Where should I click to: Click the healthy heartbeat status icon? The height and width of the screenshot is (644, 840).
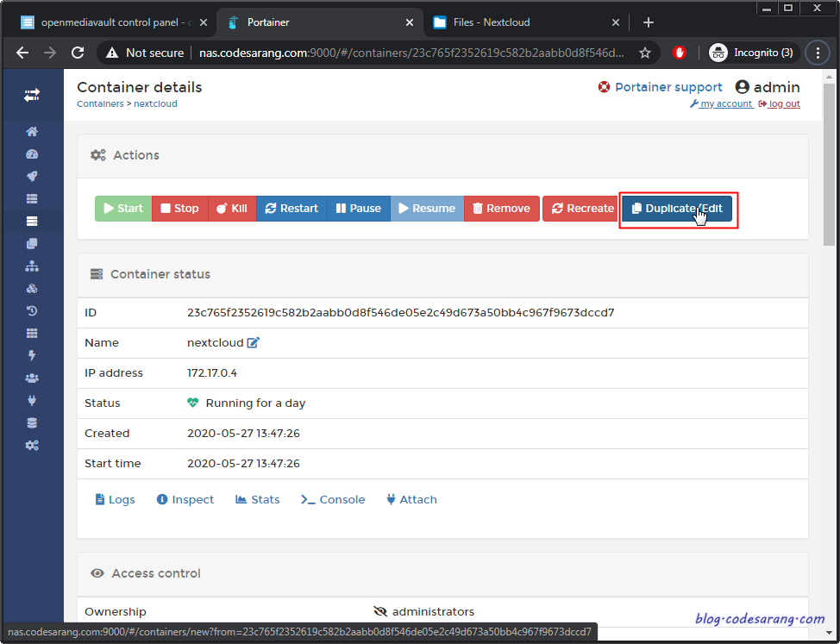click(x=193, y=403)
